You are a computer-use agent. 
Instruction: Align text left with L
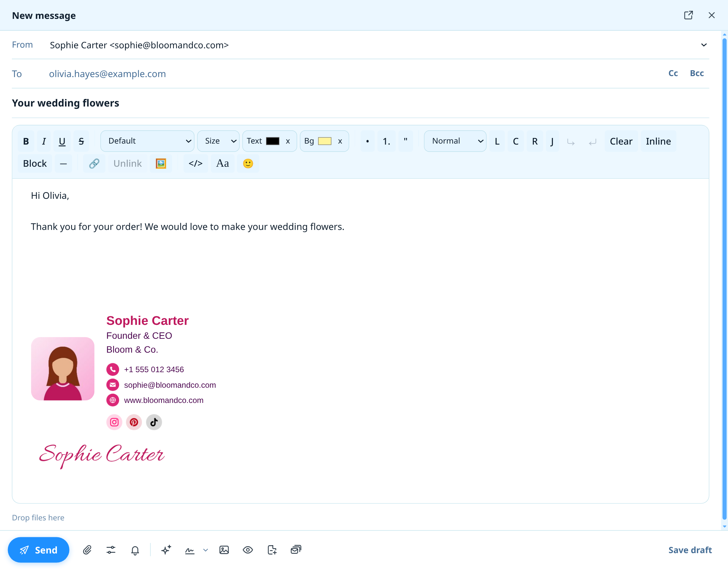click(497, 141)
